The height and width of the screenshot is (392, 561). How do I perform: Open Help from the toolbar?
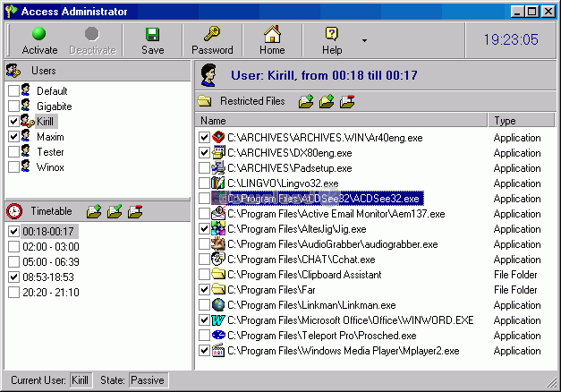click(x=332, y=40)
